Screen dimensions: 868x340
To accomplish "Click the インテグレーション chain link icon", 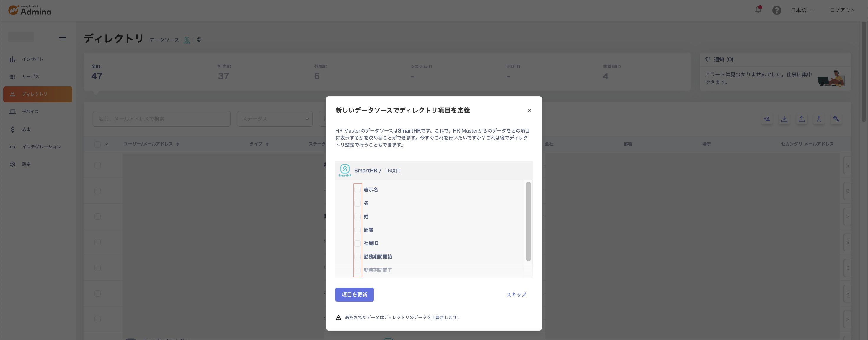I will (x=12, y=147).
